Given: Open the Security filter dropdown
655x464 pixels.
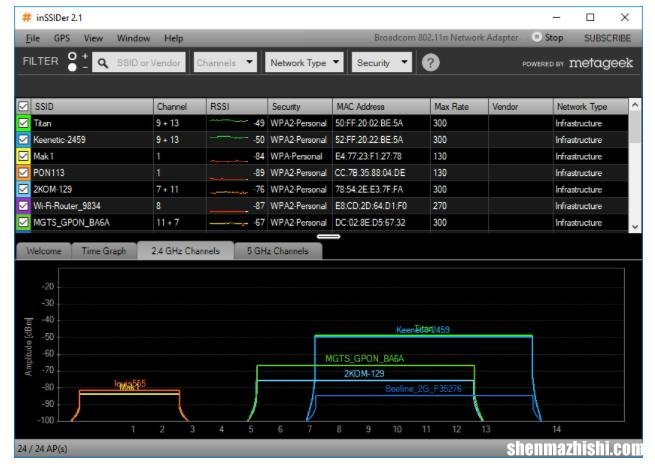Looking at the screenshot, I should (x=381, y=62).
